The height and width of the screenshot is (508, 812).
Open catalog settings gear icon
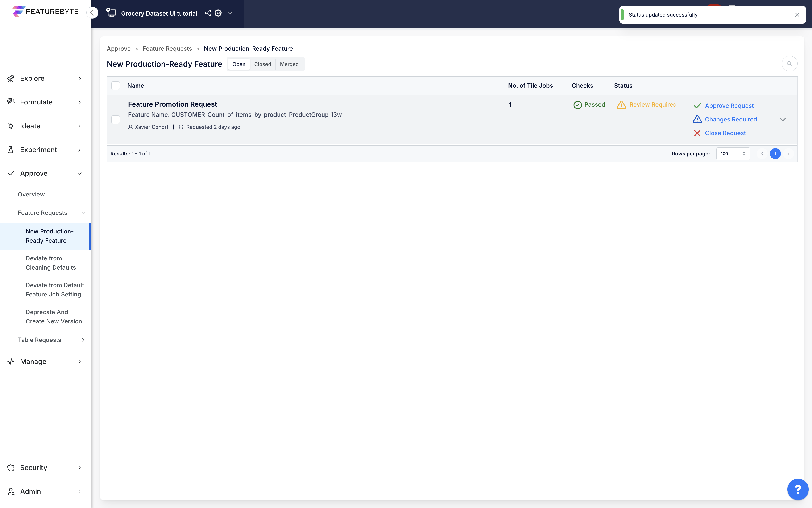[218, 13]
